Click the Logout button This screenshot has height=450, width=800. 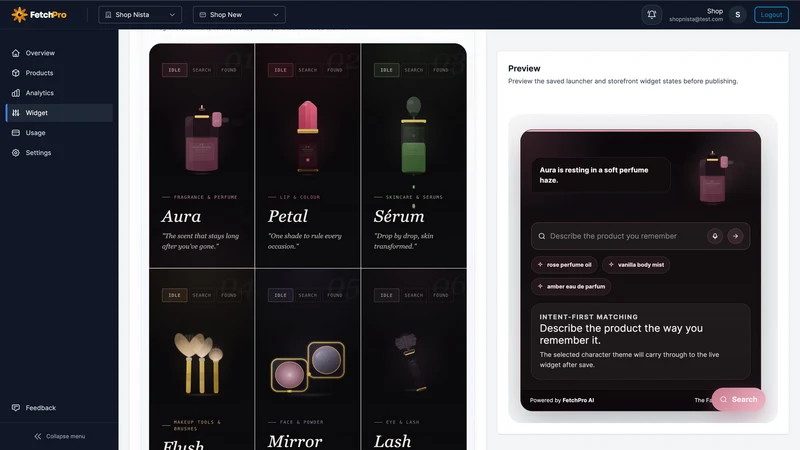[771, 15]
